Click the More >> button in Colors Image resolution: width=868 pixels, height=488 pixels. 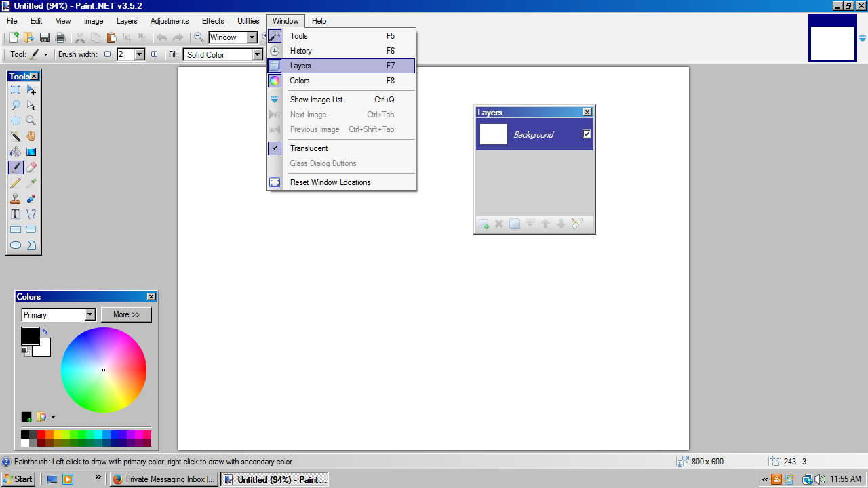click(x=126, y=314)
